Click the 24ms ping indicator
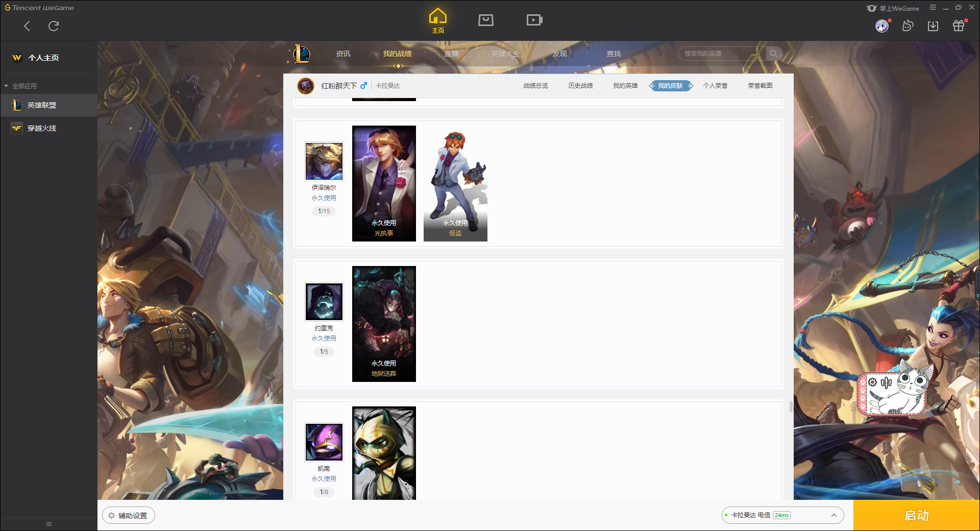This screenshot has width=980, height=531. pos(781,515)
